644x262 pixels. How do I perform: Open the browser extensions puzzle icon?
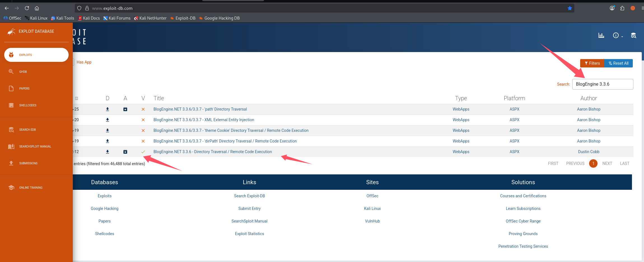point(622,8)
